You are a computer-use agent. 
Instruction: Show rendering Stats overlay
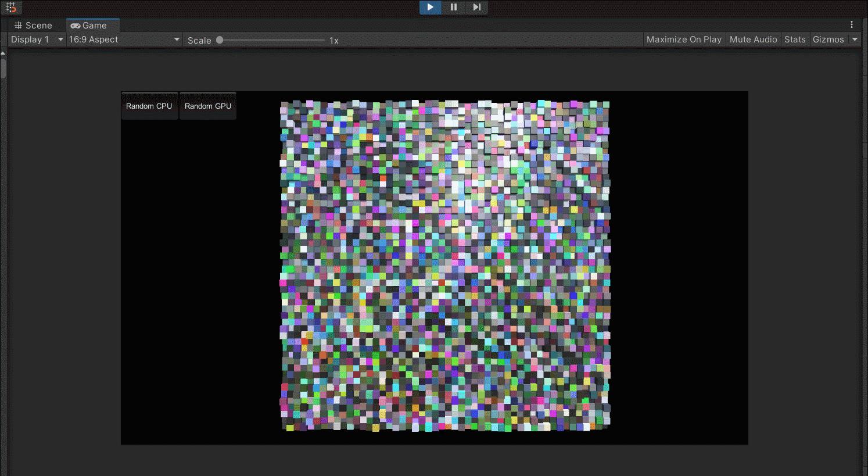point(795,39)
